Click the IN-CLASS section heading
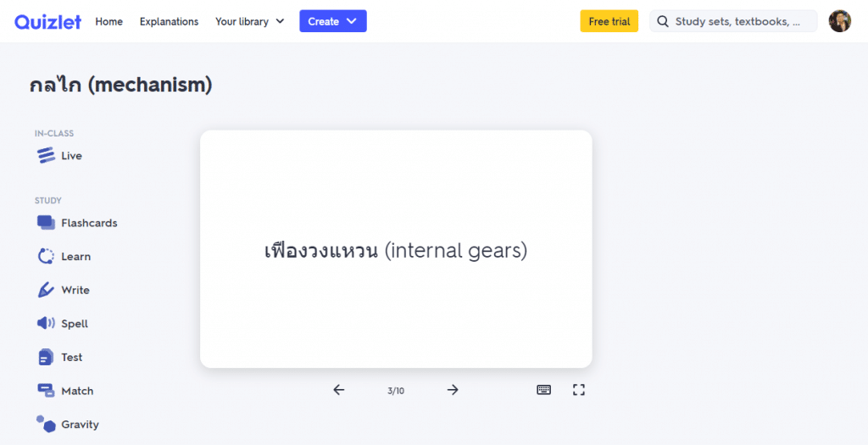868x445 pixels. (x=54, y=133)
